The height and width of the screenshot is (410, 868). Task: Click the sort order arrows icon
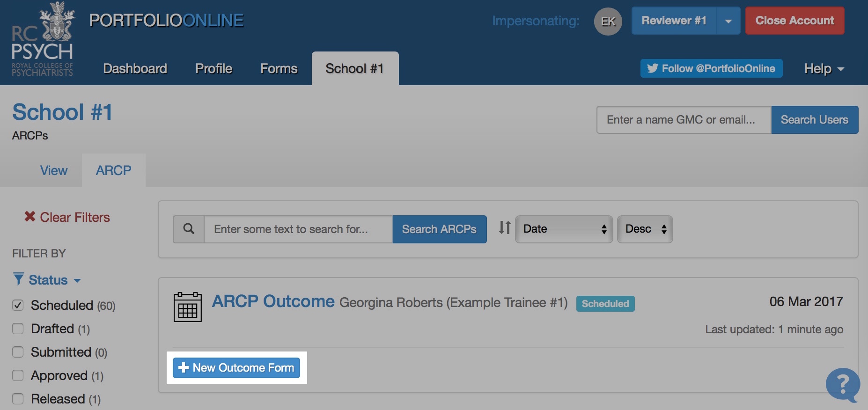point(504,228)
